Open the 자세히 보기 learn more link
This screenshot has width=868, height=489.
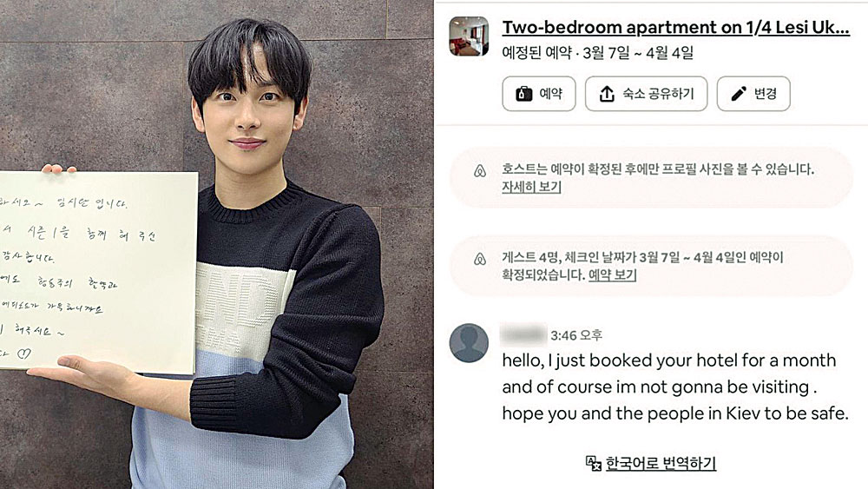(x=531, y=188)
